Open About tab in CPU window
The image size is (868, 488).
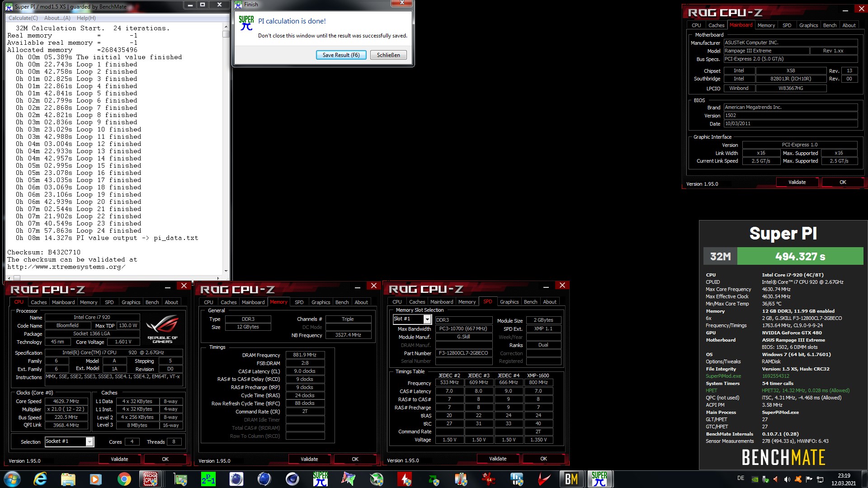click(x=171, y=302)
